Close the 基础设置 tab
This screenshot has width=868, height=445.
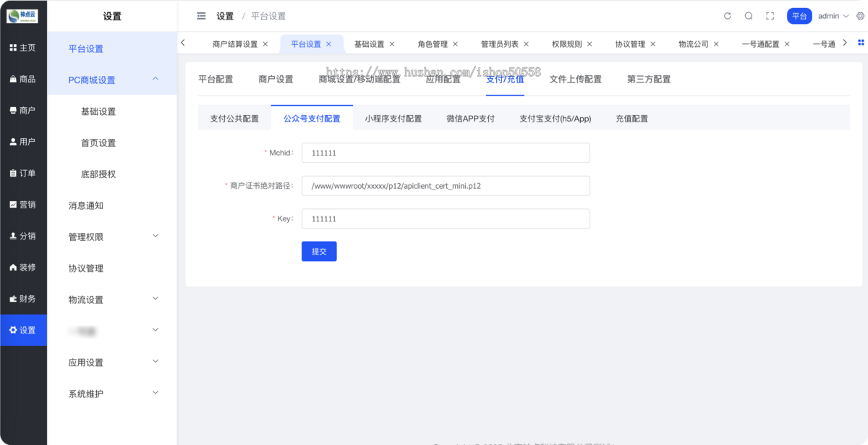(x=392, y=44)
